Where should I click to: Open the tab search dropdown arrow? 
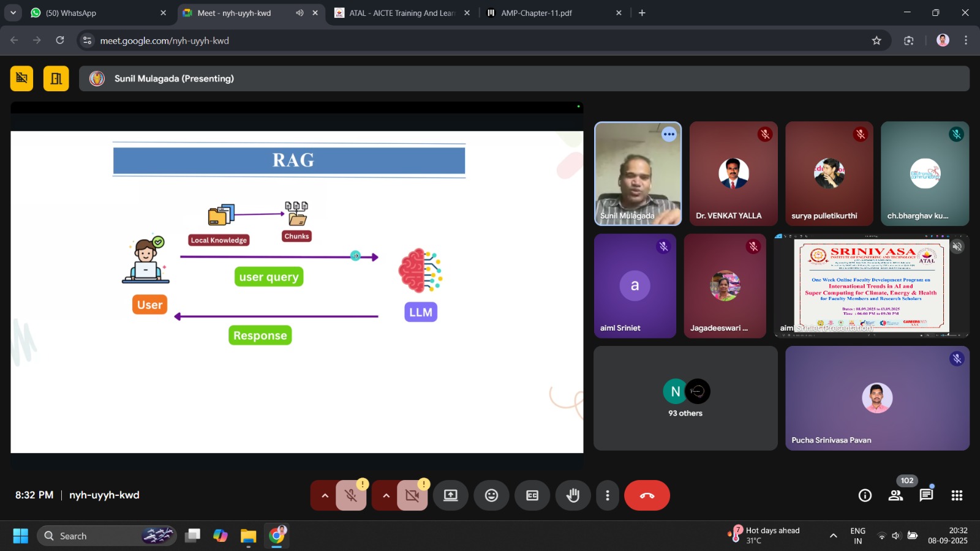[x=13, y=13]
